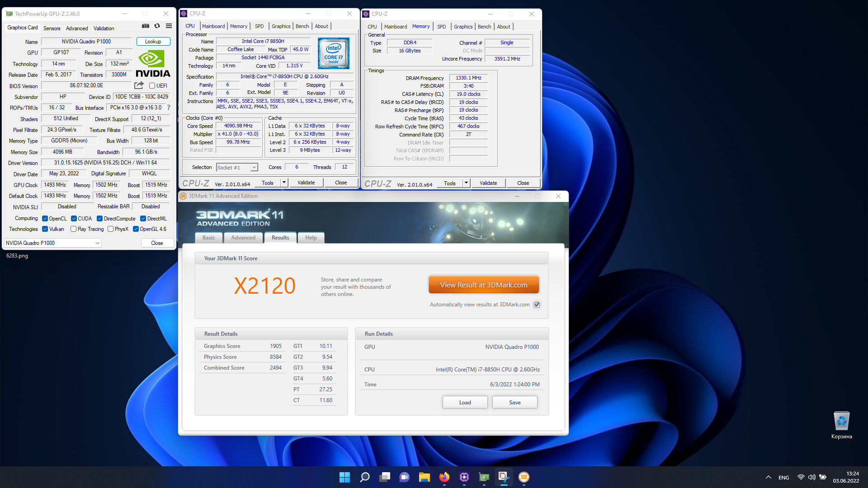This screenshot has height=488, width=868.
Task: Click the Windows Start button on taskbar
Action: (x=344, y=477)
